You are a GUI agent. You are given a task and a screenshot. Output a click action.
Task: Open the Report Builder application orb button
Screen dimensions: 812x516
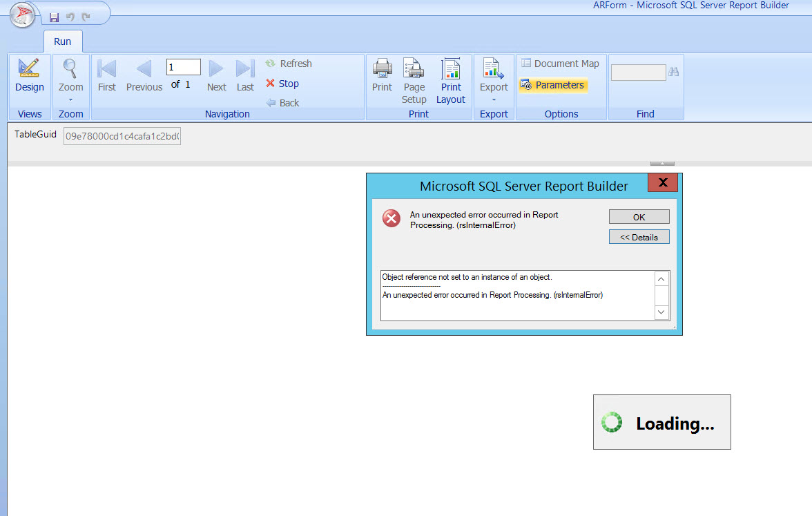click(x=22, y=15)
